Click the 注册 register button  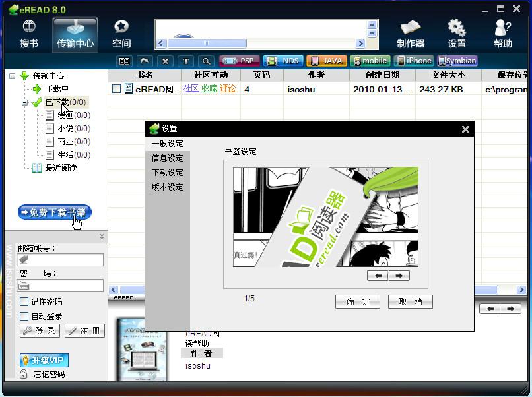(85, 330)
